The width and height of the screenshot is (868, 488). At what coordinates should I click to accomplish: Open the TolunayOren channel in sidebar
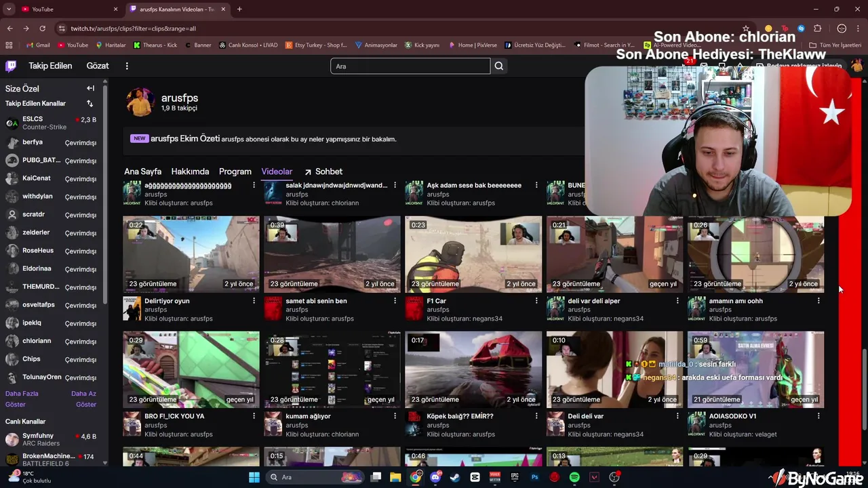(x=51, y=377)
